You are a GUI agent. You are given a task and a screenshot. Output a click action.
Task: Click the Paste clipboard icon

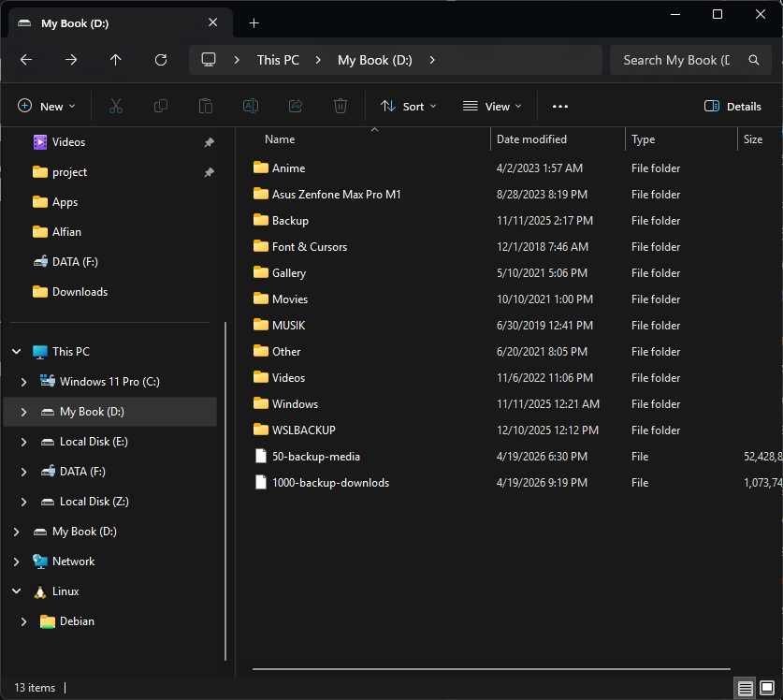click(x=206, y=107)
